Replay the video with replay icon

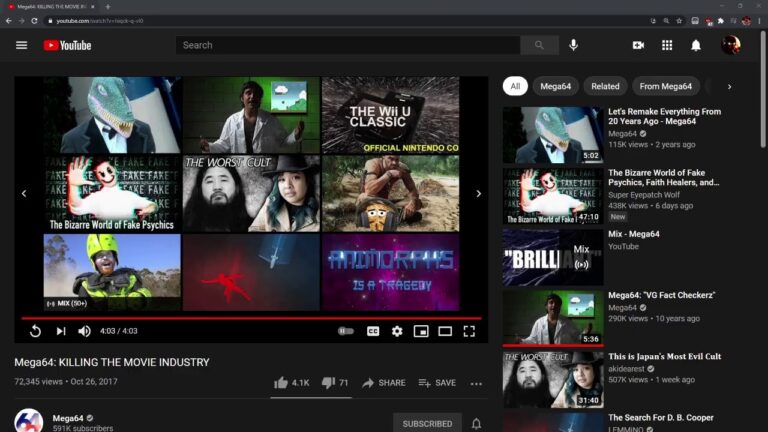[x=35, y=331]
